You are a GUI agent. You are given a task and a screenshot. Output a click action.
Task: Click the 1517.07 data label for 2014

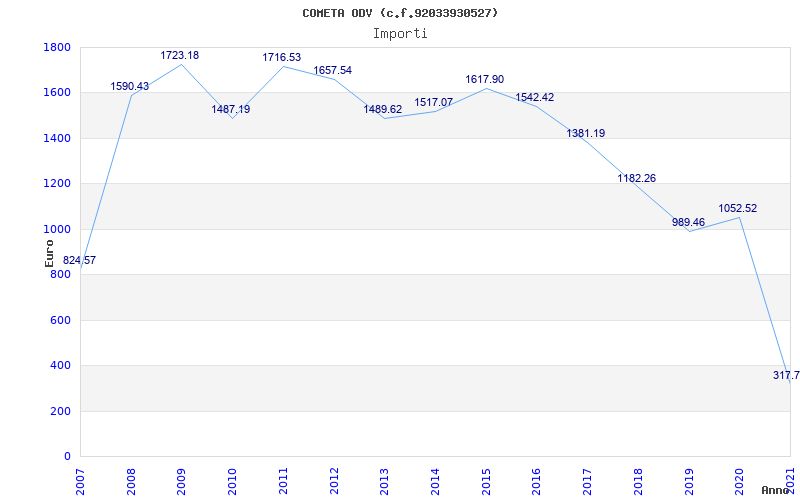click(x=434, y=103)
